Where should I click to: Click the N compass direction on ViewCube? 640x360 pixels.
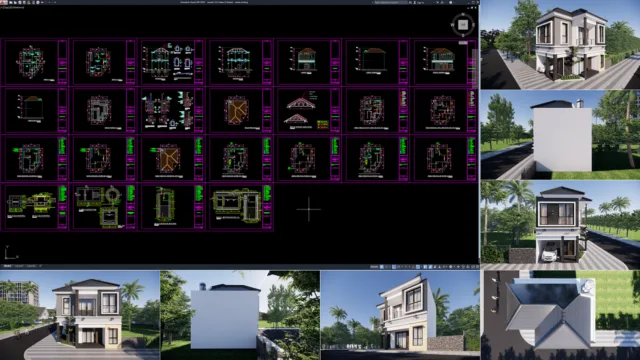coord(463,15)
